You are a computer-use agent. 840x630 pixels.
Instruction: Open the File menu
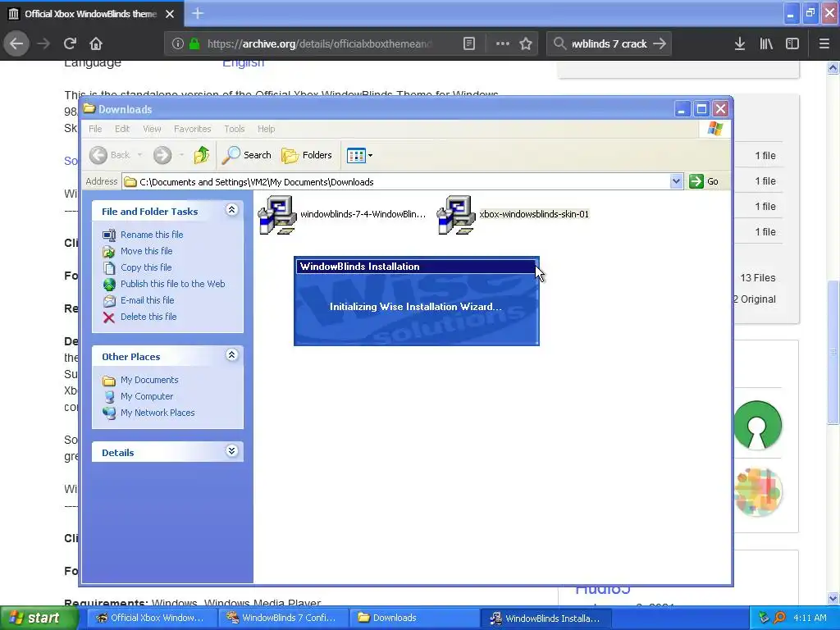95,129
